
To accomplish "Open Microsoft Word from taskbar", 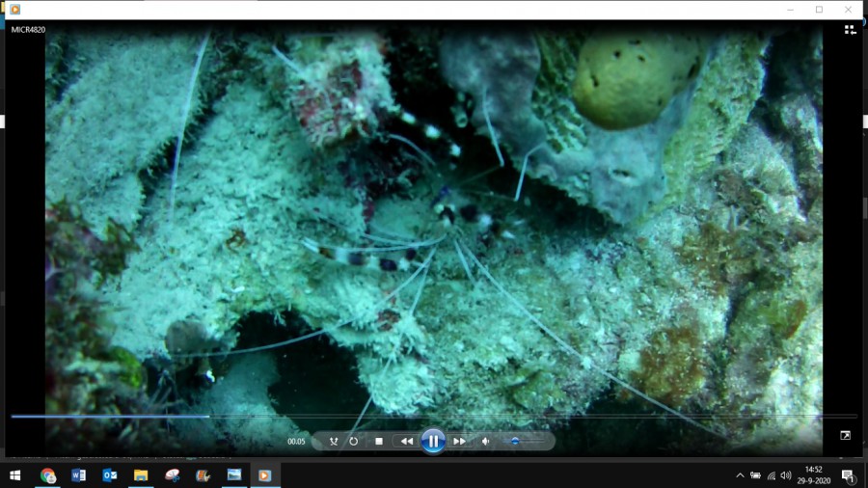I will 79,475.
